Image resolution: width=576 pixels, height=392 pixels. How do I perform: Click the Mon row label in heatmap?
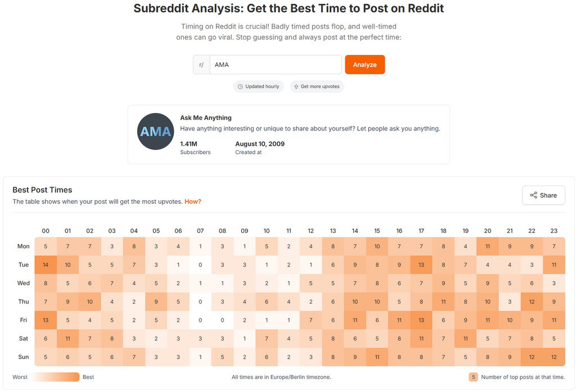(24, 246)
